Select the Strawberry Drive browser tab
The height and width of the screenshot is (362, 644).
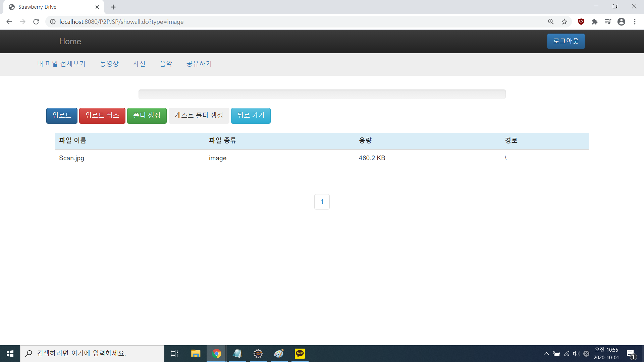tap(50, 7)
